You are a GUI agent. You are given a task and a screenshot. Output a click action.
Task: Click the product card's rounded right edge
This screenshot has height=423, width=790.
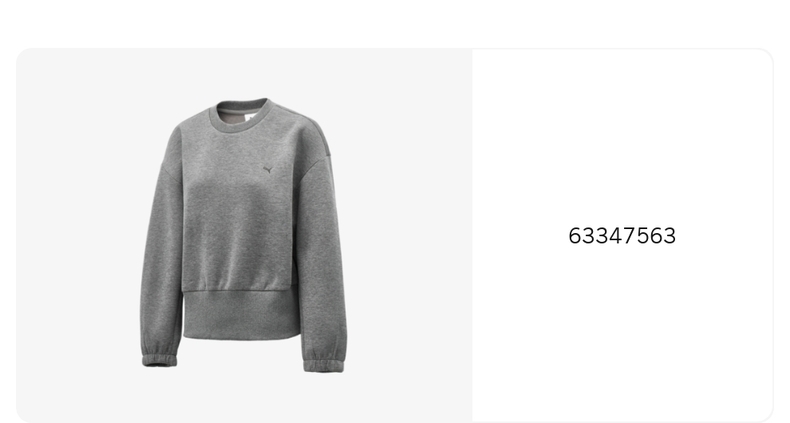772,236
